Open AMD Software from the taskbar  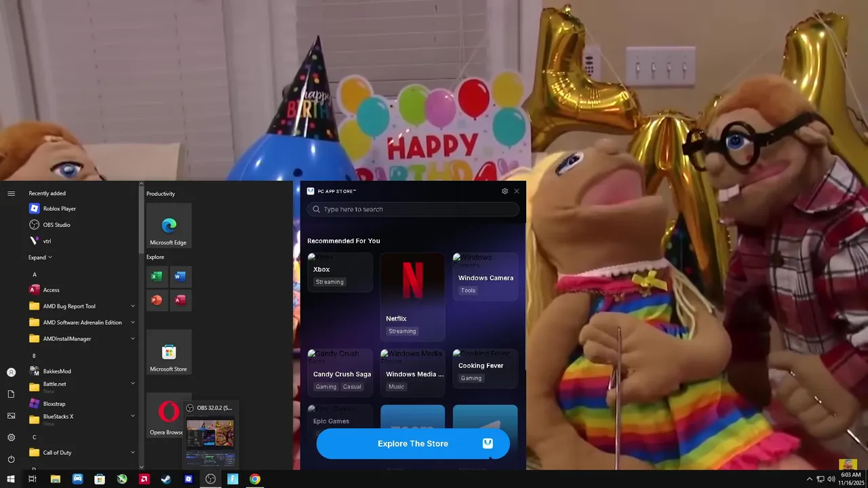(x=144, y=479)
